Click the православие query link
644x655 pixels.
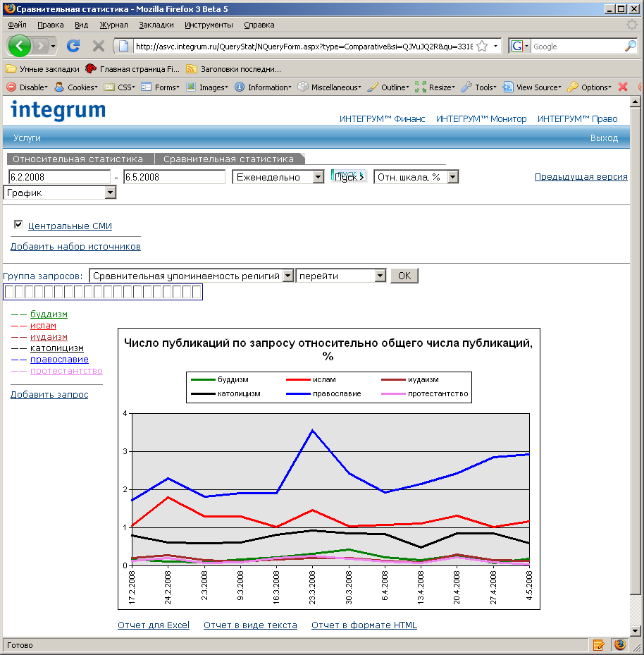(x=59, y=360)
